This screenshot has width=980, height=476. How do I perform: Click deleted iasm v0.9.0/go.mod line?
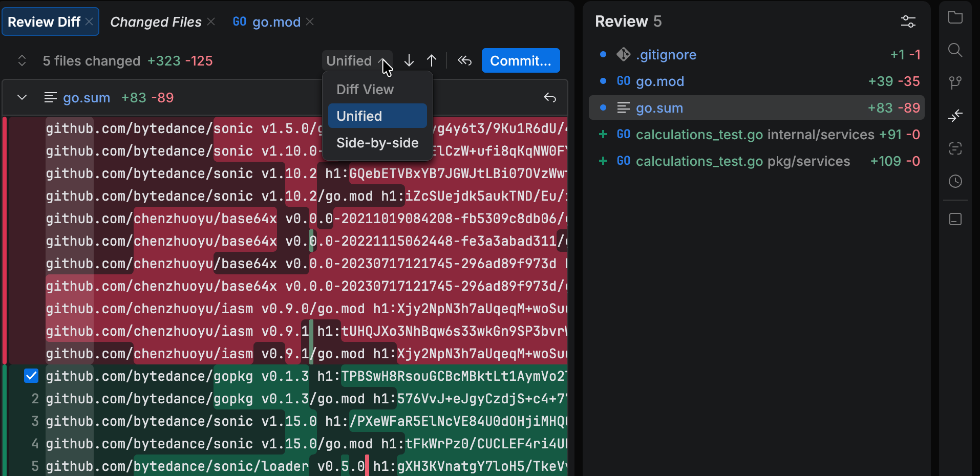click(306, 308)
